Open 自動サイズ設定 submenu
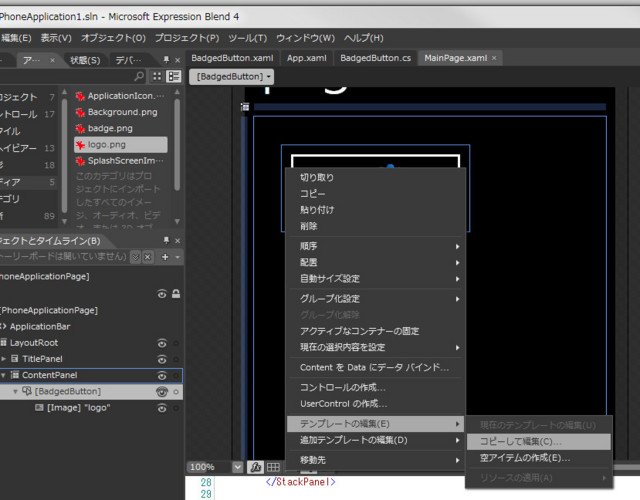 [376, 279]
